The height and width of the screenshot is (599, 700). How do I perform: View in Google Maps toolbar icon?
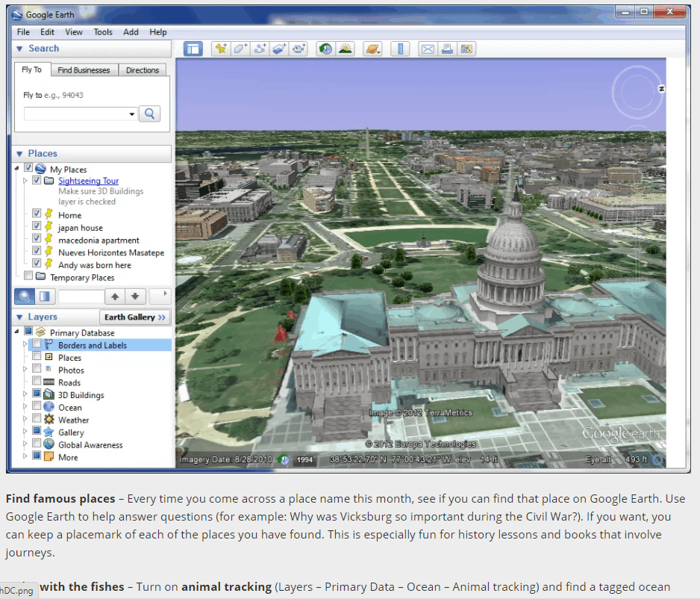pyautogui.click(x=466, y=49)
